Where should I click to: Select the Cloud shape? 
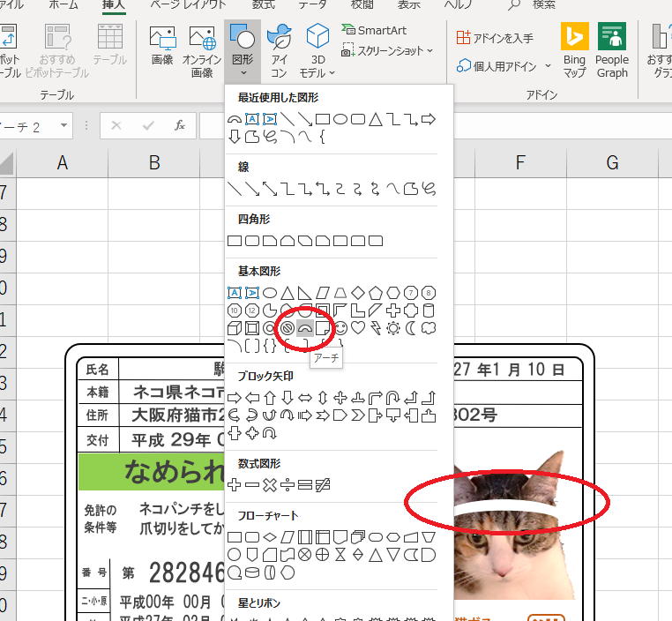pos(429,328)
